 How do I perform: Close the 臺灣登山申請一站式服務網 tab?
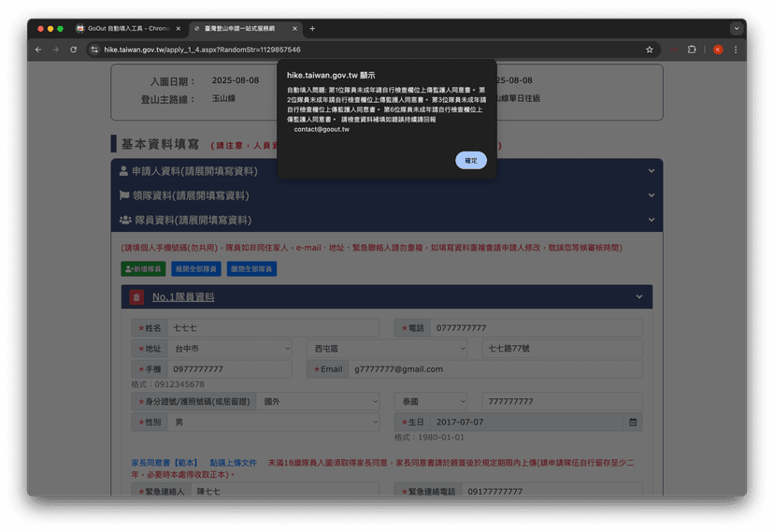(x=294, y=29)
